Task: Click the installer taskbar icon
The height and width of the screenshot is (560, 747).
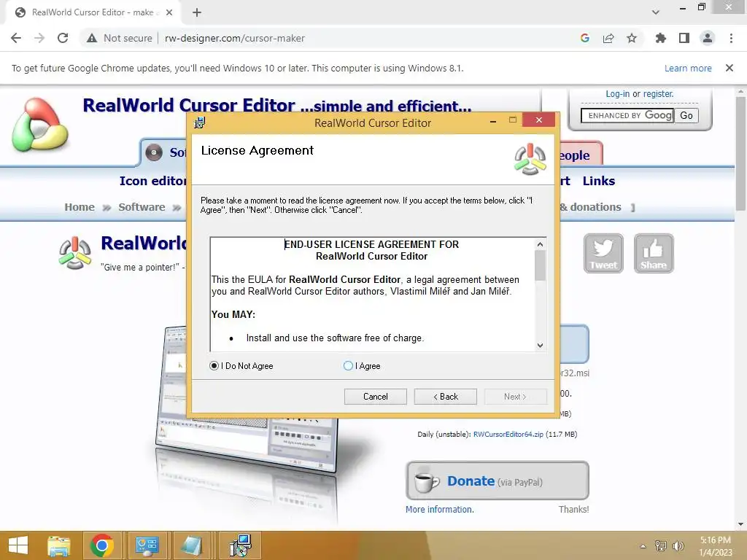Action: click(x=241, y=545)
